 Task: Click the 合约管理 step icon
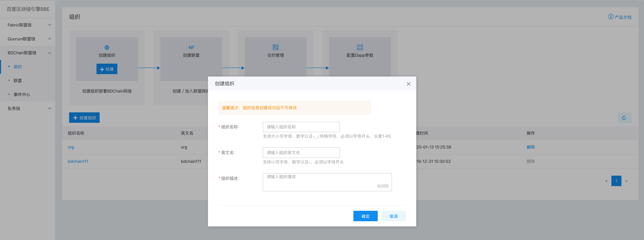275,47
